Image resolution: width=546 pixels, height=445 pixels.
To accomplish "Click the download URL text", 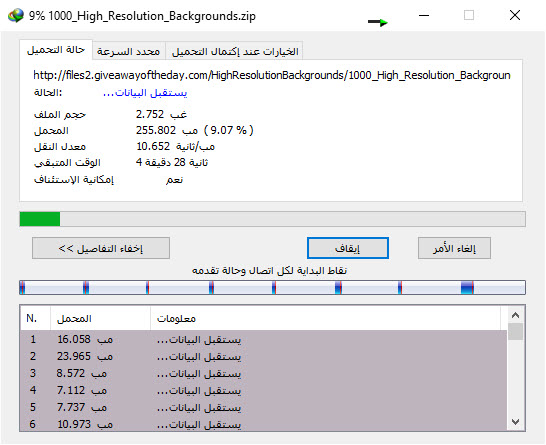I will click(x=272, y=75).
